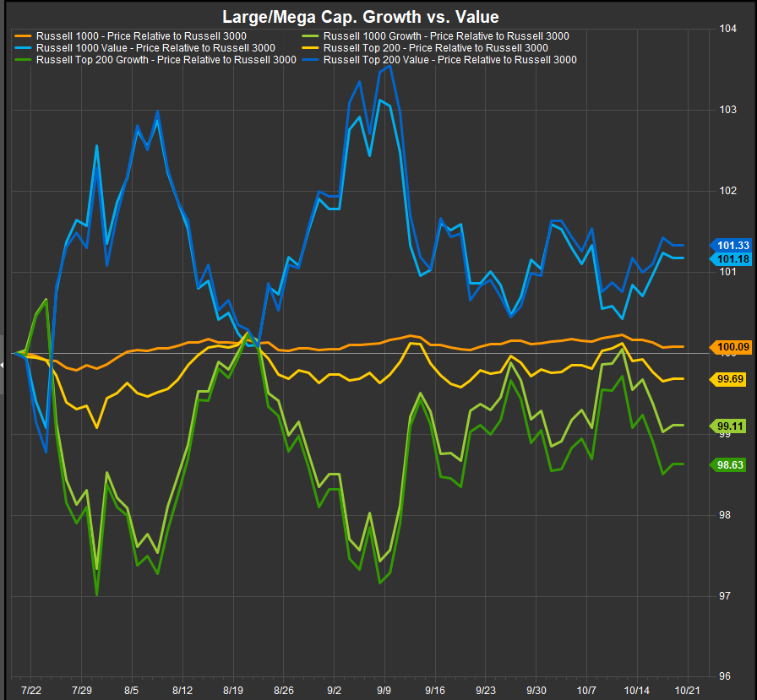Click the yellow Russell Top 200 legend swatch
Screen dimensions: 757x700
pos(310,48)
